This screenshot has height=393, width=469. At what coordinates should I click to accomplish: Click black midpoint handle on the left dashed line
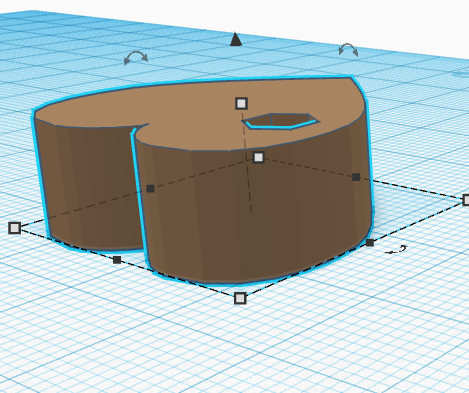(x=150, y=189)
